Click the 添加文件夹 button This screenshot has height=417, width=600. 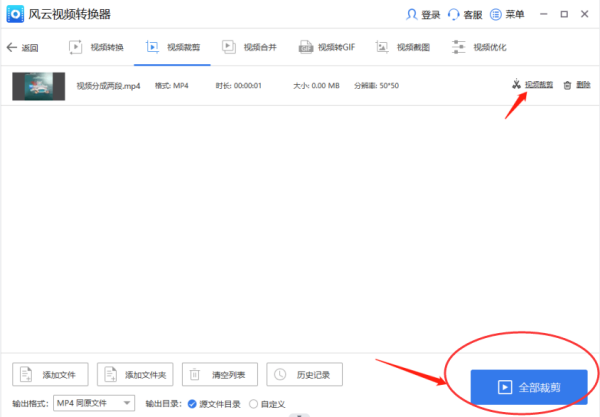135,374
